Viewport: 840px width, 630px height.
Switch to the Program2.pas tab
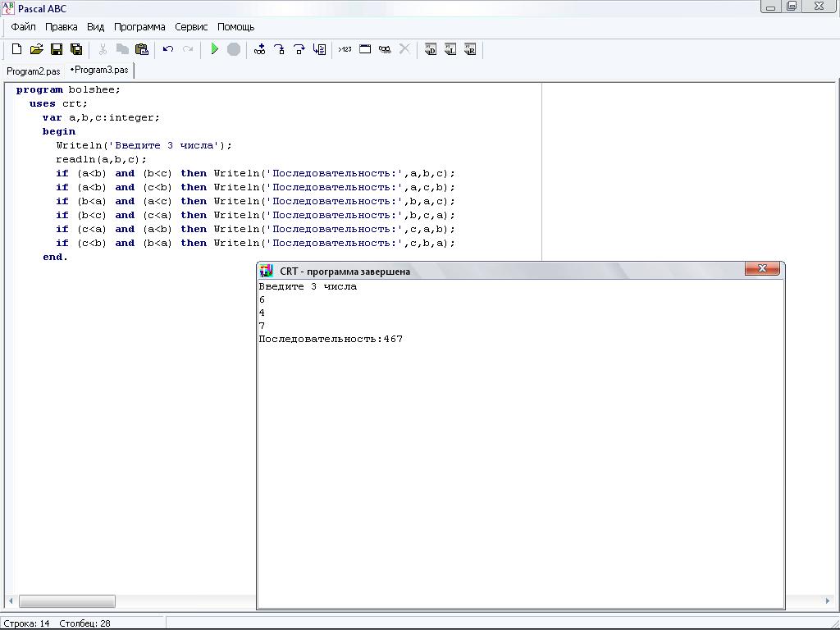click(34, 71)
